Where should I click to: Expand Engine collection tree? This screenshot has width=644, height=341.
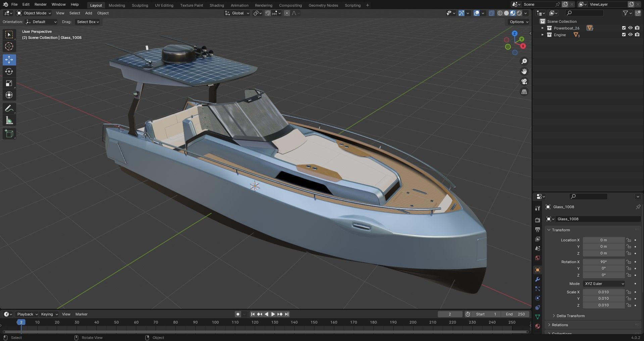tap(542, 35)
